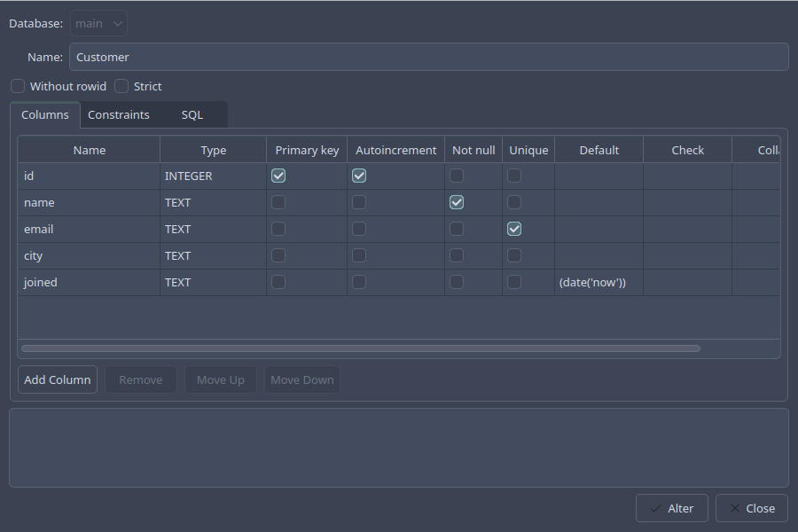Click the Move Down button
Screen dimensions: 798x532
click(x=301, y=379)
